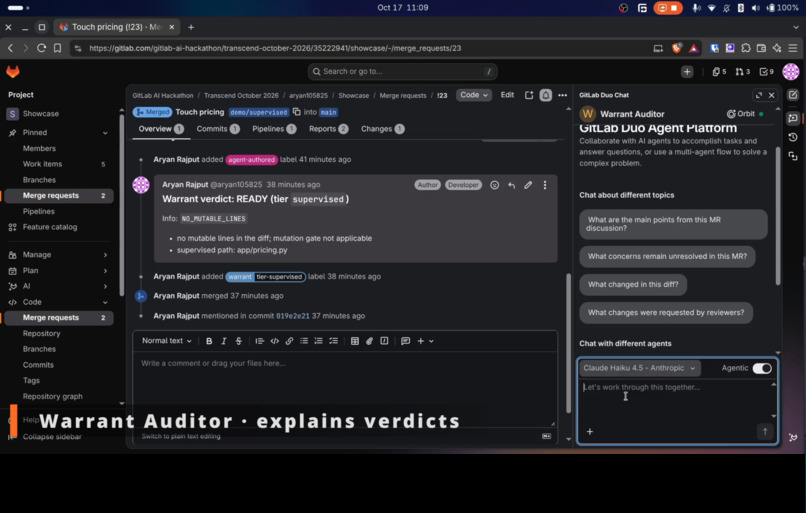The height and width of the screenshot is (513, 806).
Task: Toggle the Agentic mode switch
Action: pos(762,369)
